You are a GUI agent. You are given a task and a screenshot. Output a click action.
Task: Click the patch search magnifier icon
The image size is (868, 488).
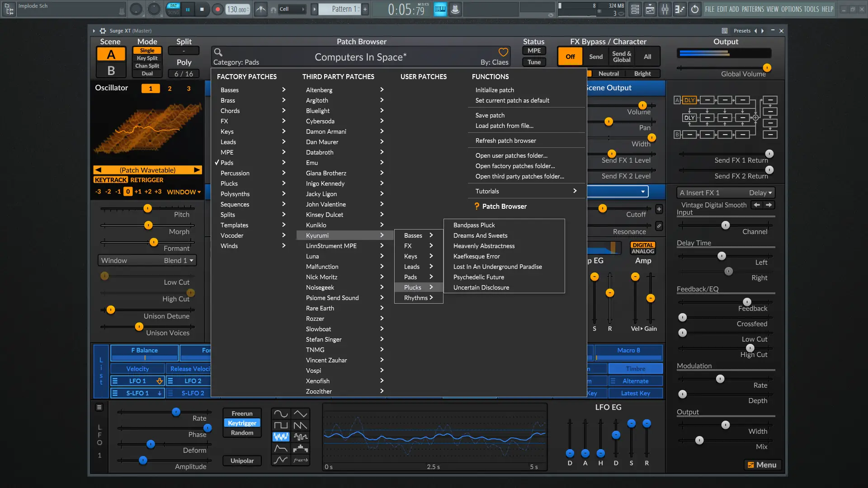coord(218,52)
